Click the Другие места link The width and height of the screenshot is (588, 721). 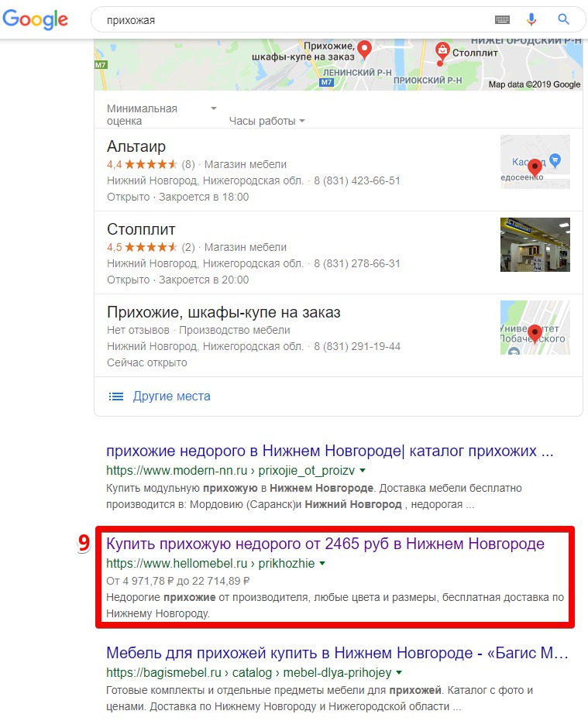coord(172,397)
